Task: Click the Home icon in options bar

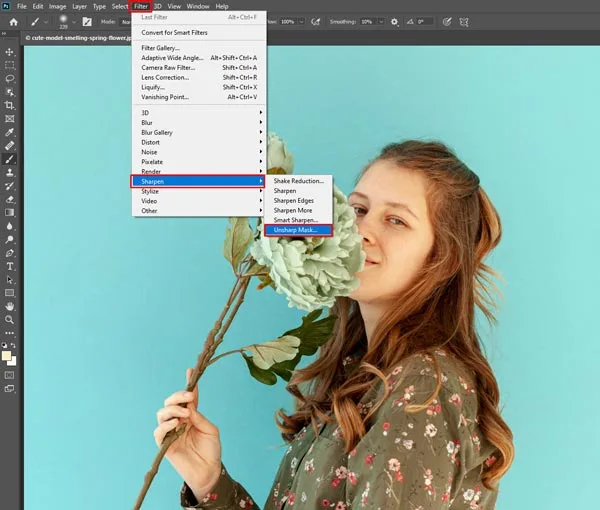Action: point(13,21)
